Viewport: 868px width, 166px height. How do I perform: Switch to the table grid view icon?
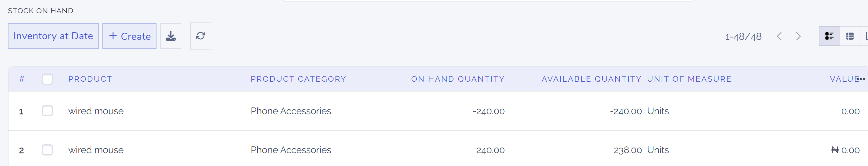(x=850, y=36)
